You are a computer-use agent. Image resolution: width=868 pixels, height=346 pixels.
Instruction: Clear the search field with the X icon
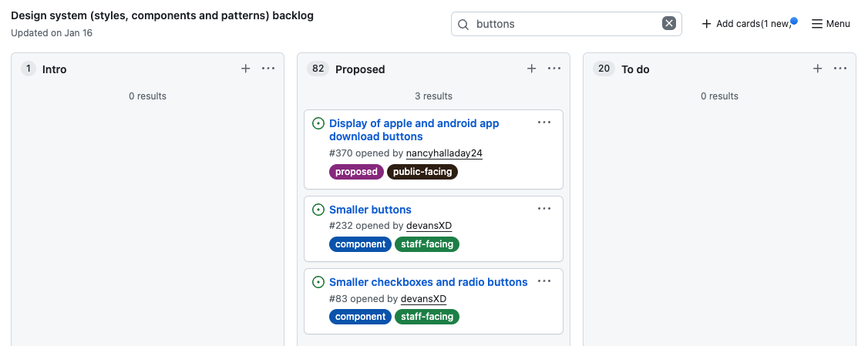click(x=669, y=24)
